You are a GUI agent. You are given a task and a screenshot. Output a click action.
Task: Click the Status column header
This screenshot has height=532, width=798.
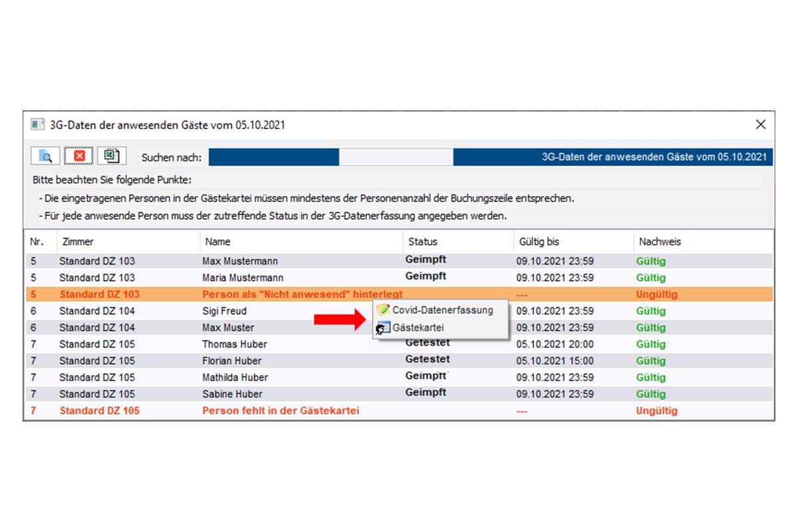(422, 241)
